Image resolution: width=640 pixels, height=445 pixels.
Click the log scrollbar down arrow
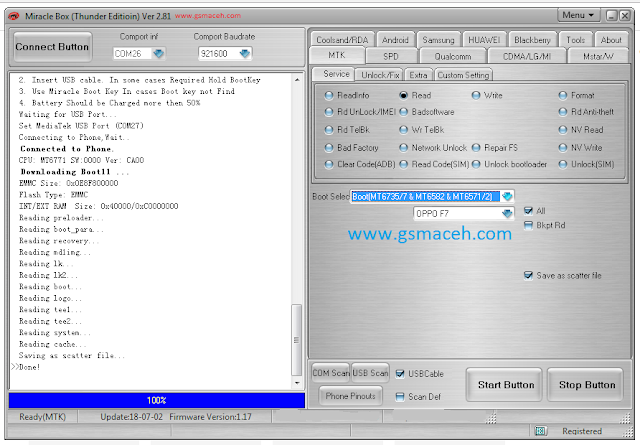[297, 383]
